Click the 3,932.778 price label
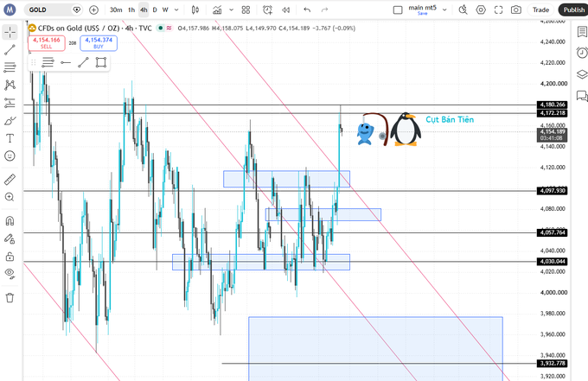Image resolution: width=588 pixels, height=381 pixels. tap(552, 364)
